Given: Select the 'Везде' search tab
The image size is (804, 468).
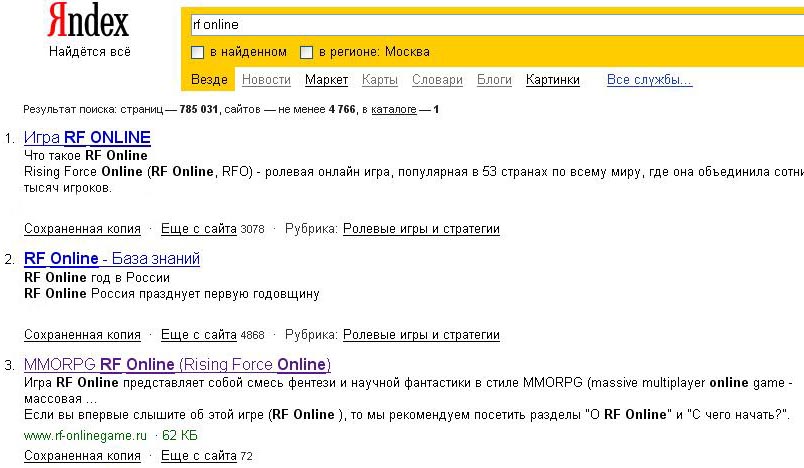Looking at the screenshot, I should pos(209,79).
